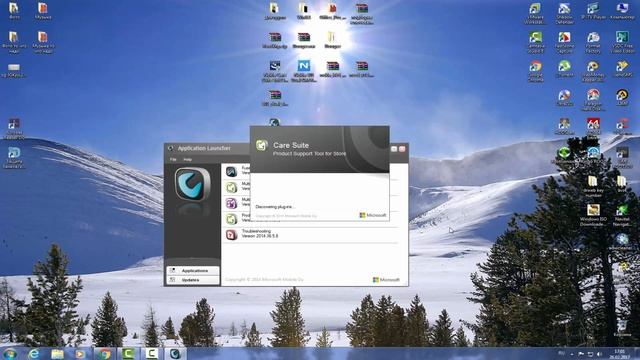Launch the red Troubleshooting app icon
Viewport: 640px width, 360px height.
pos(231,234)
